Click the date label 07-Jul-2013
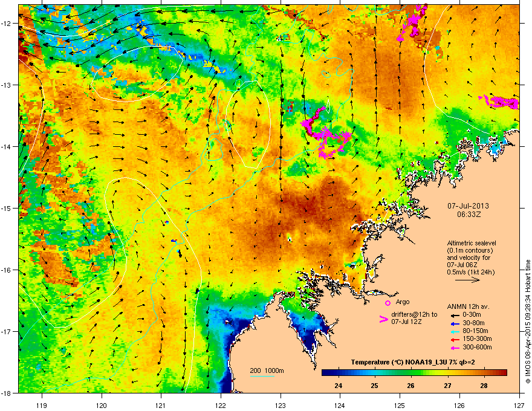Screen dimensions: 532x411 (x=468, y=206)
